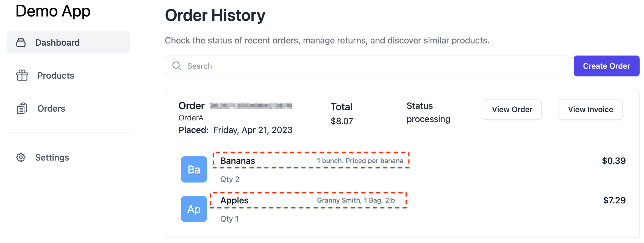Click the blue Ap product avatar
Screen dimensions: 644x243
[194, 209]
